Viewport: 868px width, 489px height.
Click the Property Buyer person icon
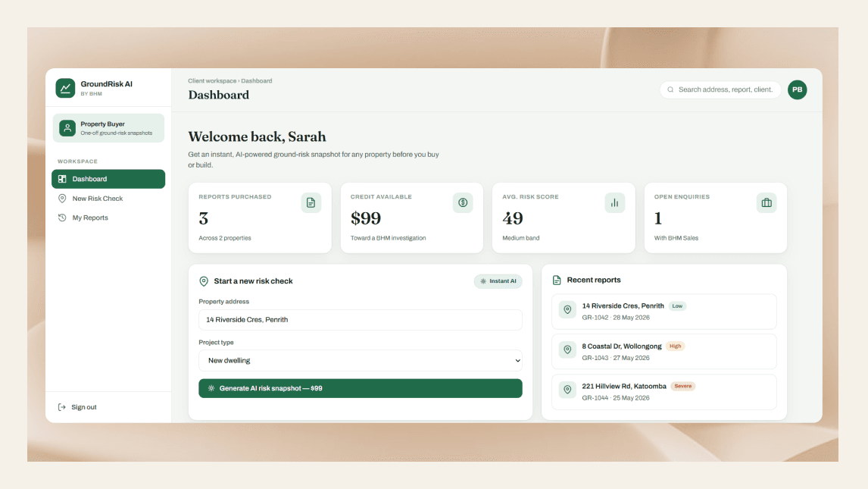(67, 128)
